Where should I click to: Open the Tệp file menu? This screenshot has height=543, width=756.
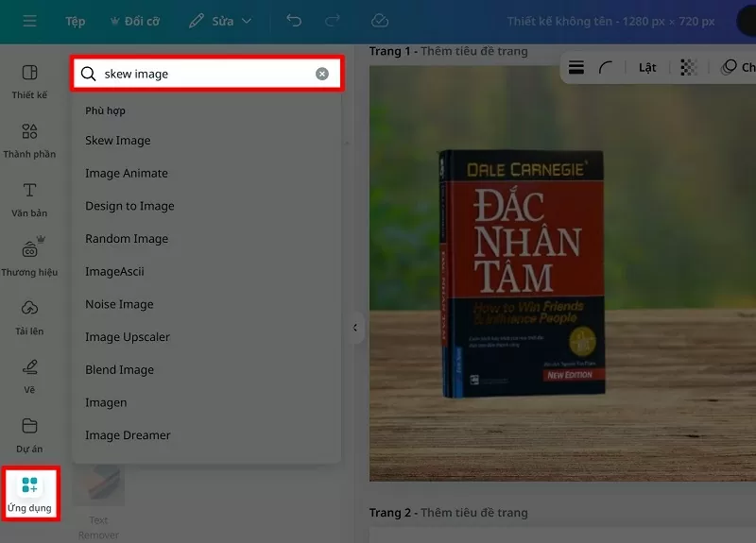75,21
